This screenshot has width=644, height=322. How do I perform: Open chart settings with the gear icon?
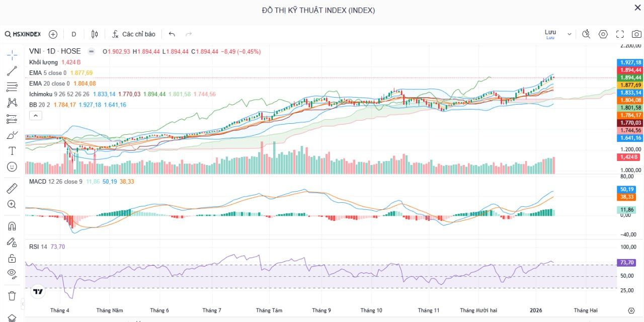pyautogui.click(x=603, y=34)
